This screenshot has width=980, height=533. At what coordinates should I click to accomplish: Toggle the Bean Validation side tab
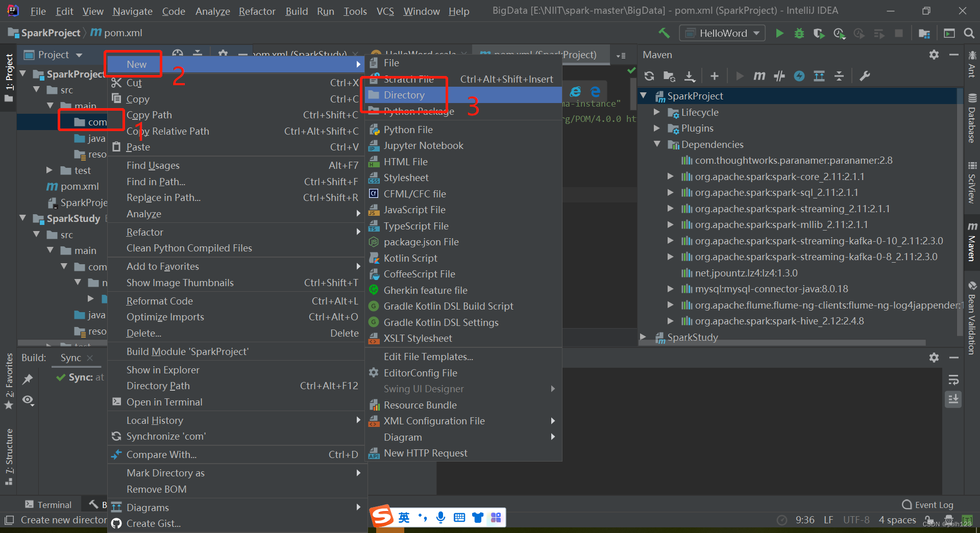point(972,318)
